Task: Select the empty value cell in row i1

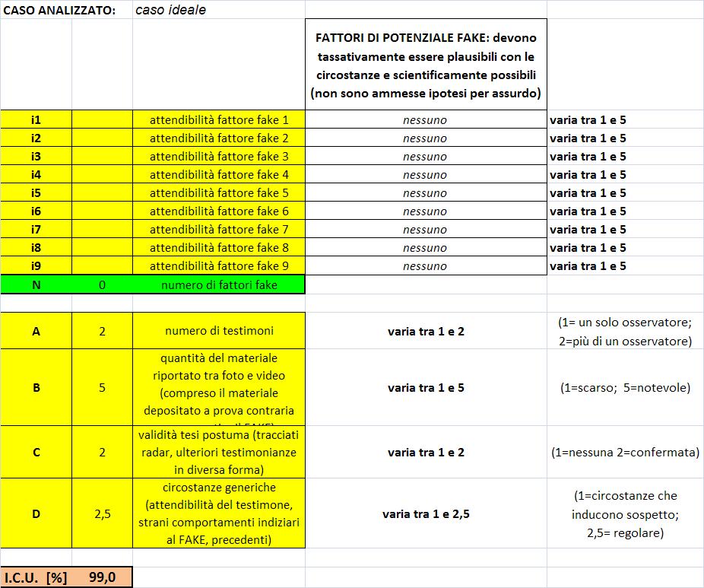Action: (102, 120)
